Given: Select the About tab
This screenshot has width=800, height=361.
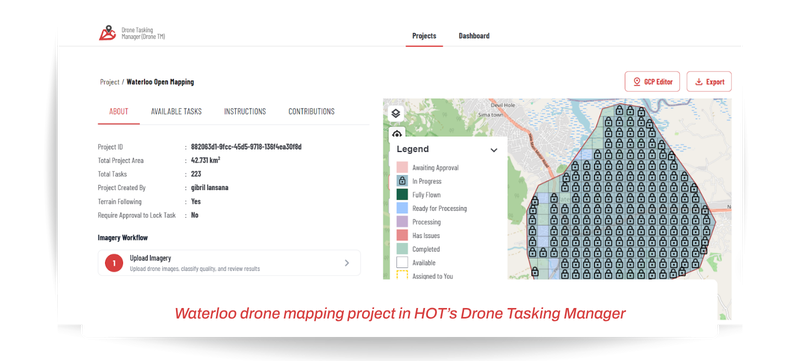Looking at the screenshot, I should 118,111.
